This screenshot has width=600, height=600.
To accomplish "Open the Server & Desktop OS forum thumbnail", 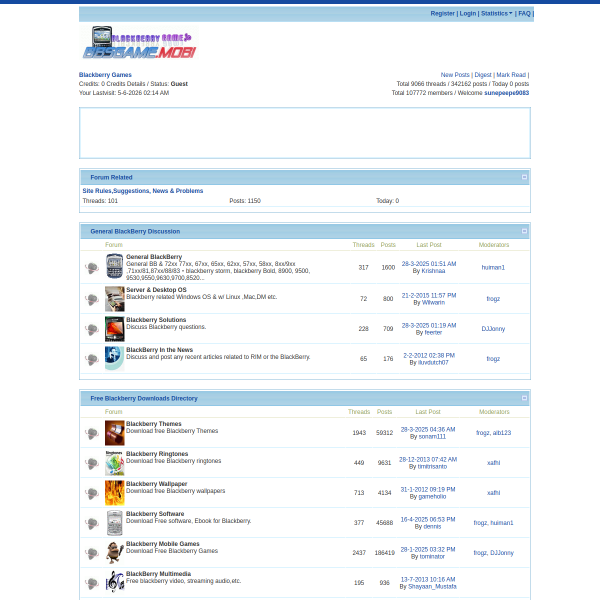I will pos(114,298).
